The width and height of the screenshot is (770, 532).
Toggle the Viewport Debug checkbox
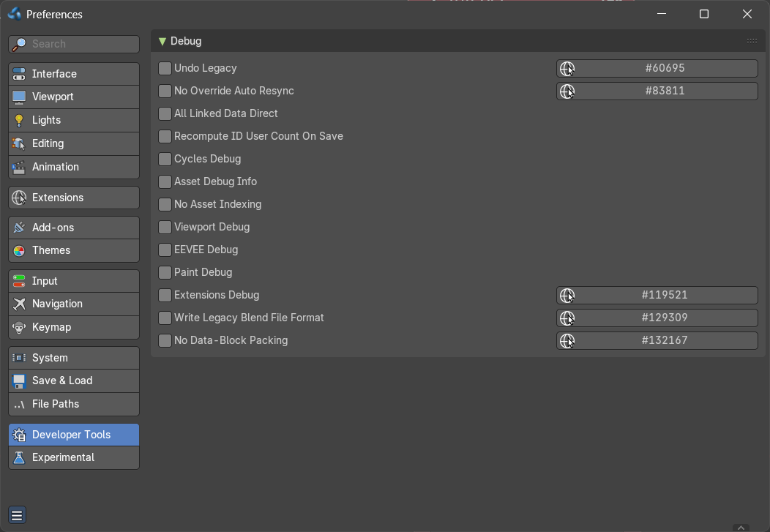point(165,227)
